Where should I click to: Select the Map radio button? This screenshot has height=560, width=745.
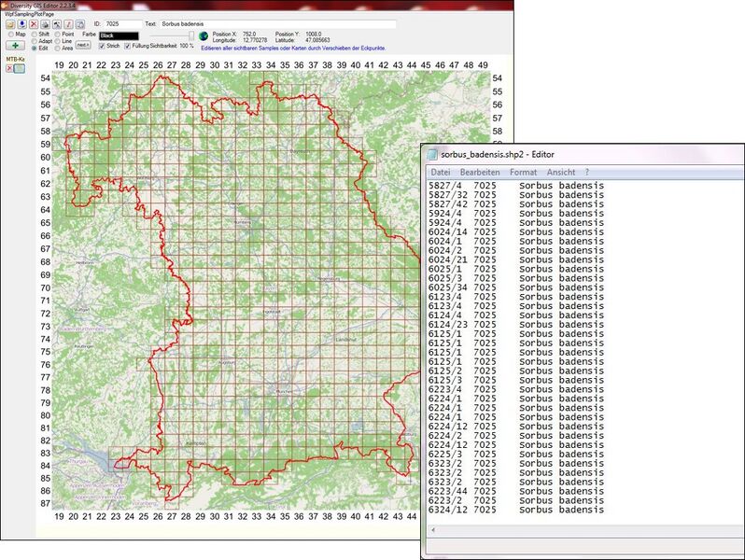click(11, 35)
